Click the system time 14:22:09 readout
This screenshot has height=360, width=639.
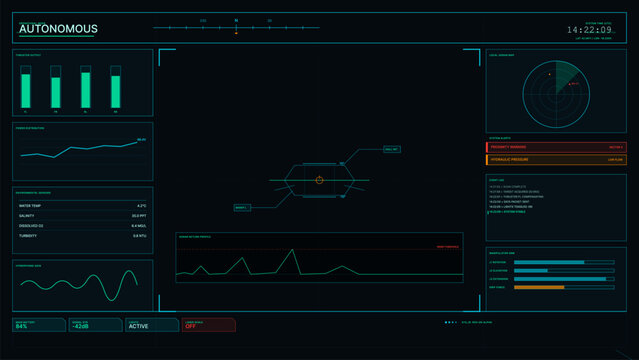(590, 30)
